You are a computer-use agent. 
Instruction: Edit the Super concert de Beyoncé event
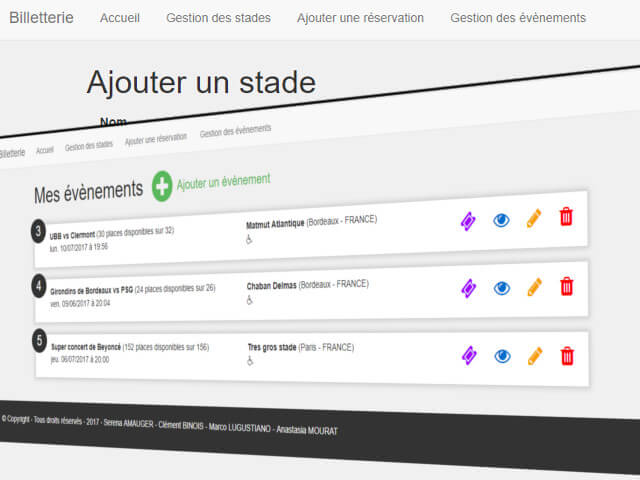[x=535, y=356]
